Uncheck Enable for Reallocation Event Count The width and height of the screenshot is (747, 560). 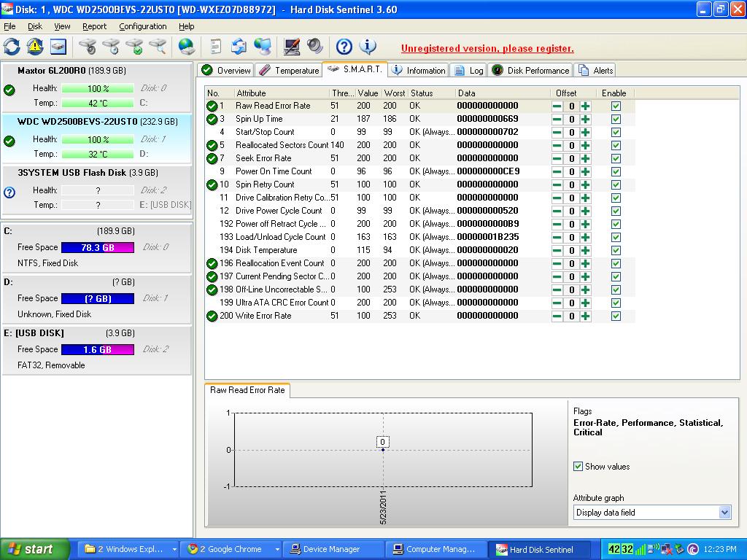(616, 263)
